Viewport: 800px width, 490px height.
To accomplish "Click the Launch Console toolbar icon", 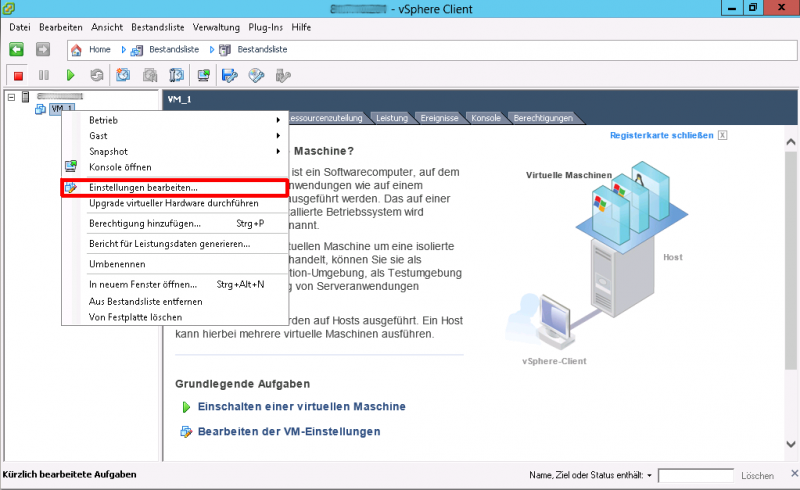I will (x=204, y=76).
